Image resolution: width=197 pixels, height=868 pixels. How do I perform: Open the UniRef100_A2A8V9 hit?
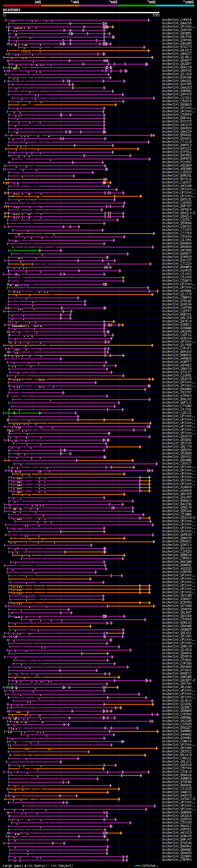[x=177, y=487]
